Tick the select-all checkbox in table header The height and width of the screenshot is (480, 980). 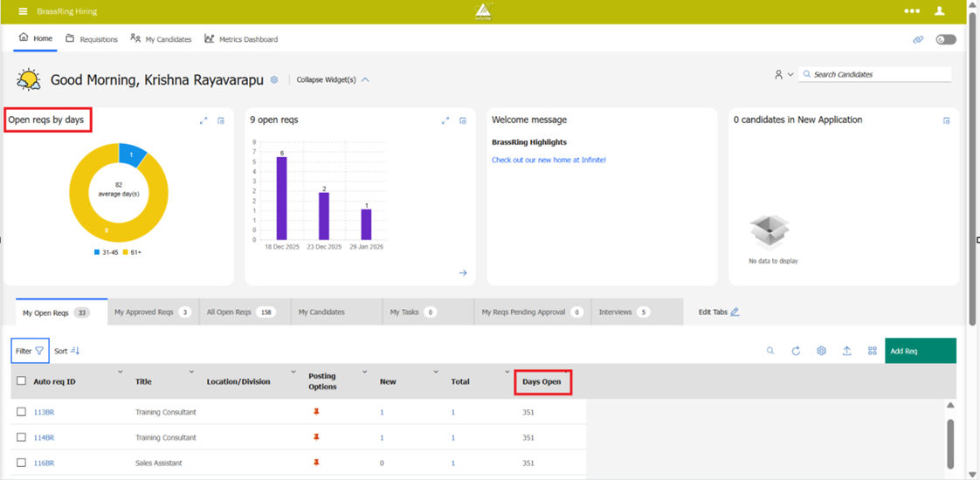[x=22, y=381]
